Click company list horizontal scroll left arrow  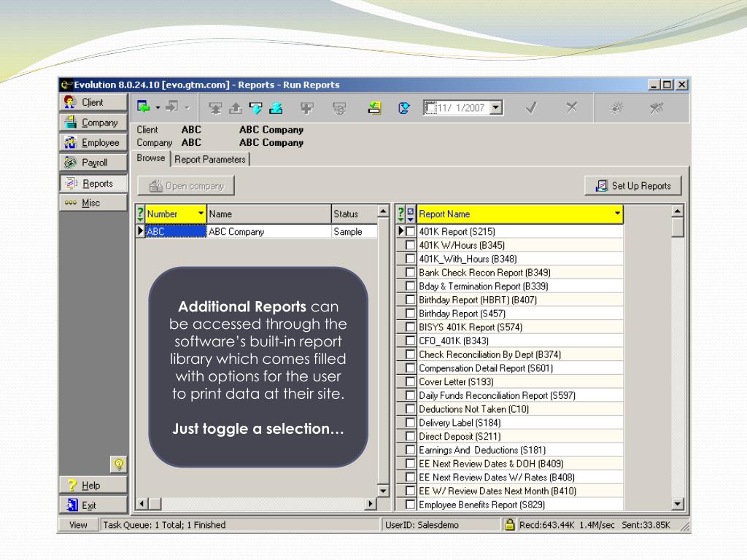[x=142, y=503]
